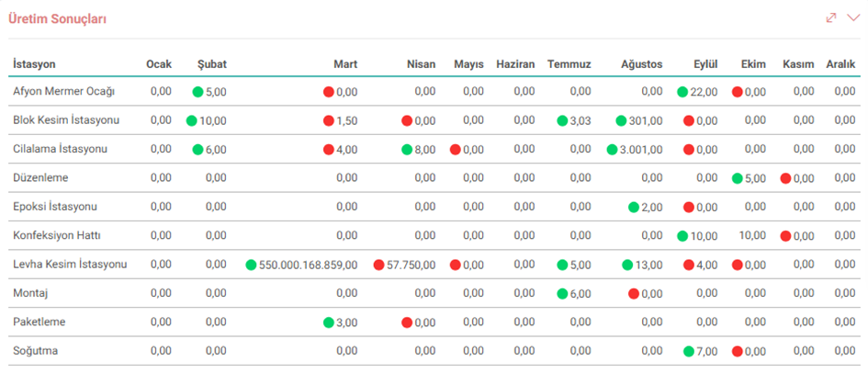
Task: Click green indicator next to 3.001,00
Action: click(x=612, y=150)
